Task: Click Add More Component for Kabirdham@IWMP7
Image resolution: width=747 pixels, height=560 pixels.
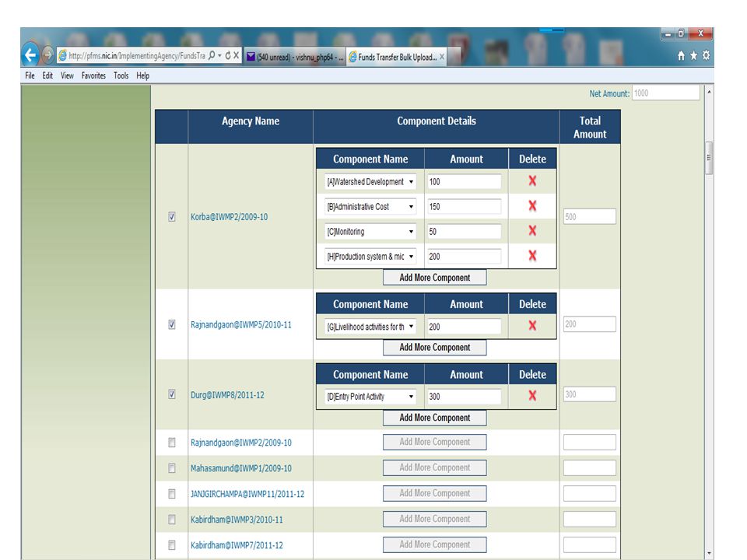Action: pyautogui.click(x=434, y=544)
